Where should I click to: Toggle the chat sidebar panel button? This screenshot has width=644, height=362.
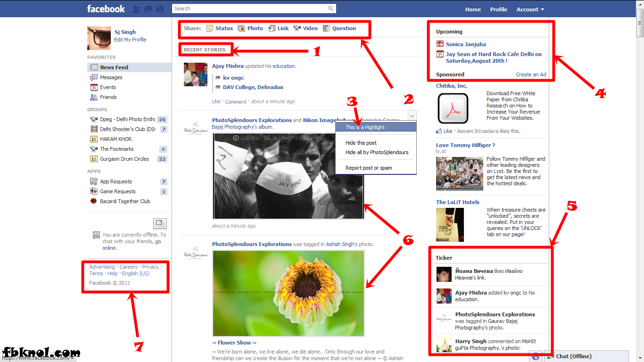click(x=160, y=223)
